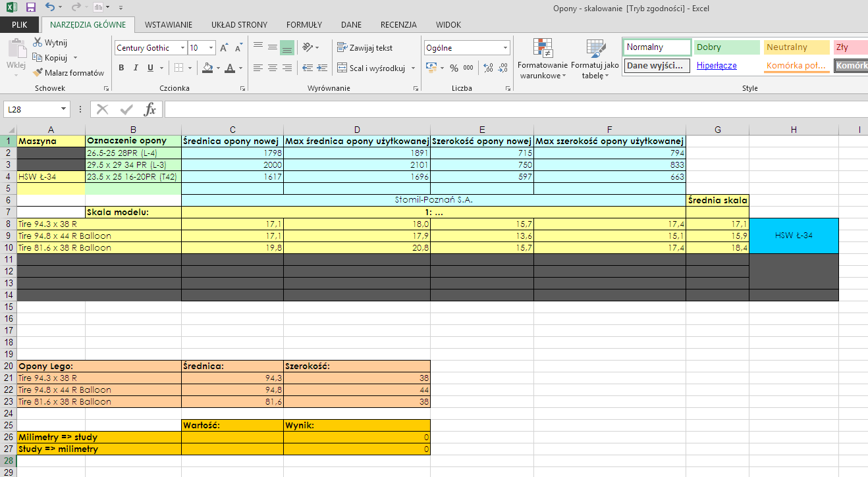This screenshot has height=477, width=868.
Task: Toggle Bold formatting
Action: pos(121,68)
